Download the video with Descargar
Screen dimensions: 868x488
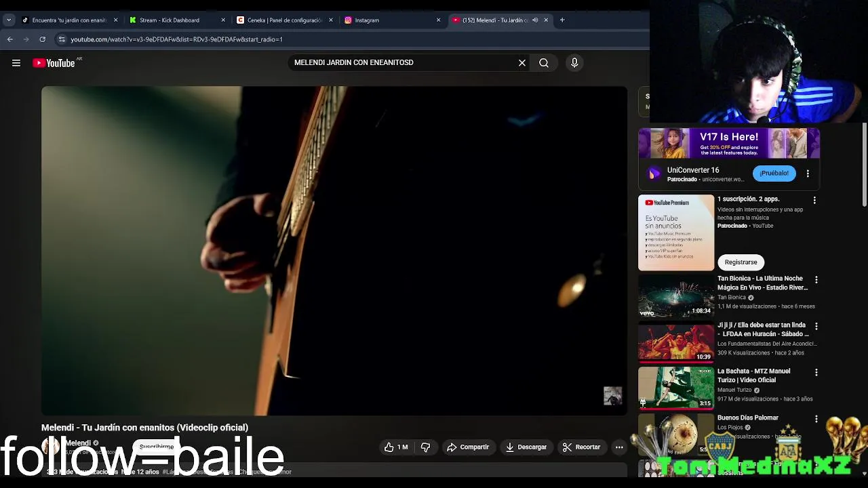(526, 447)
